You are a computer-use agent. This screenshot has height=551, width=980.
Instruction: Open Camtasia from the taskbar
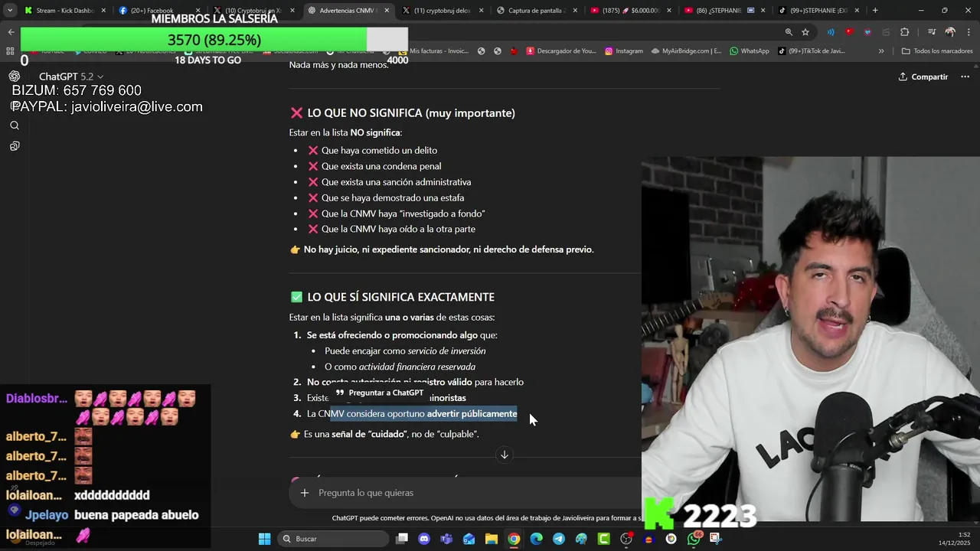coord(604,539)
